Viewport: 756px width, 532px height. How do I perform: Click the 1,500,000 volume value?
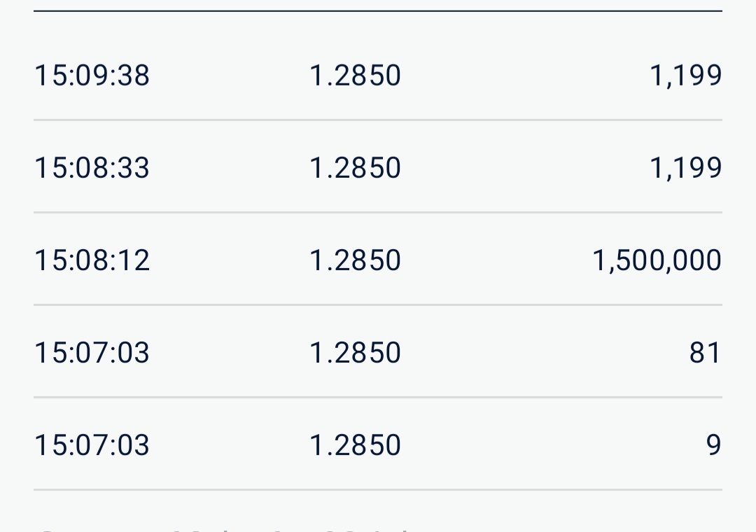[x=657, y=260]
